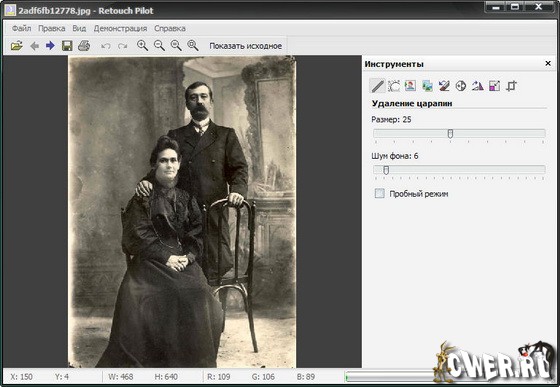Image resolution: width=560 pixels, height=387 pixels.
Task: Select the dust removal tool icon
Action: pyautogui.click(x=394, y=86)
